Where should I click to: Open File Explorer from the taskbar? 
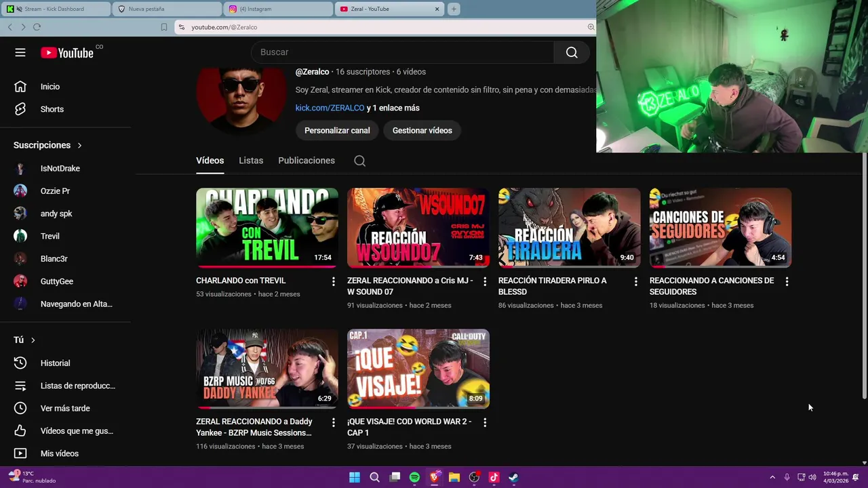click(x=454, y=477)
